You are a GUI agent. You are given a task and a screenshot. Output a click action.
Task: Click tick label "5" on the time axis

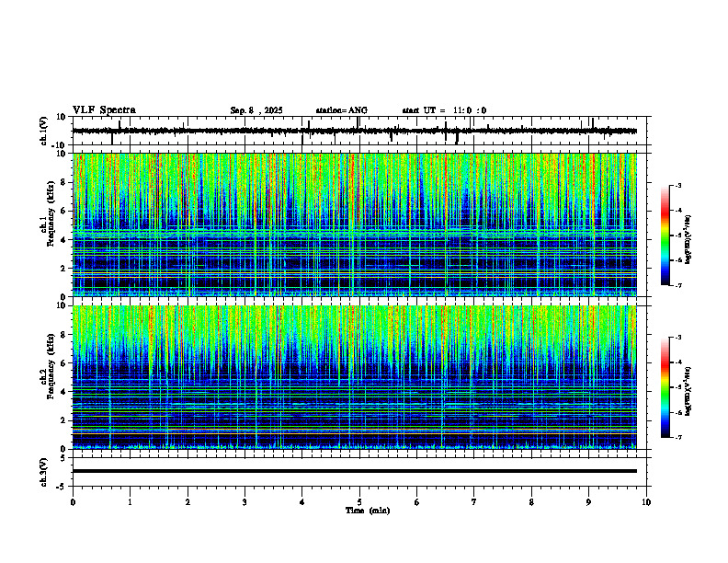coord(359,502)
